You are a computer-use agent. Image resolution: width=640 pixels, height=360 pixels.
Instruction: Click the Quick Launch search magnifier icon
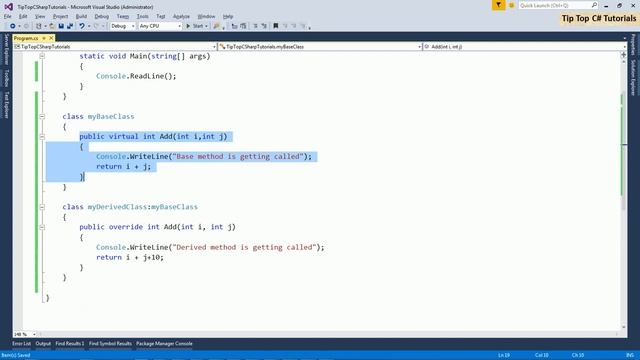[594, 5]
